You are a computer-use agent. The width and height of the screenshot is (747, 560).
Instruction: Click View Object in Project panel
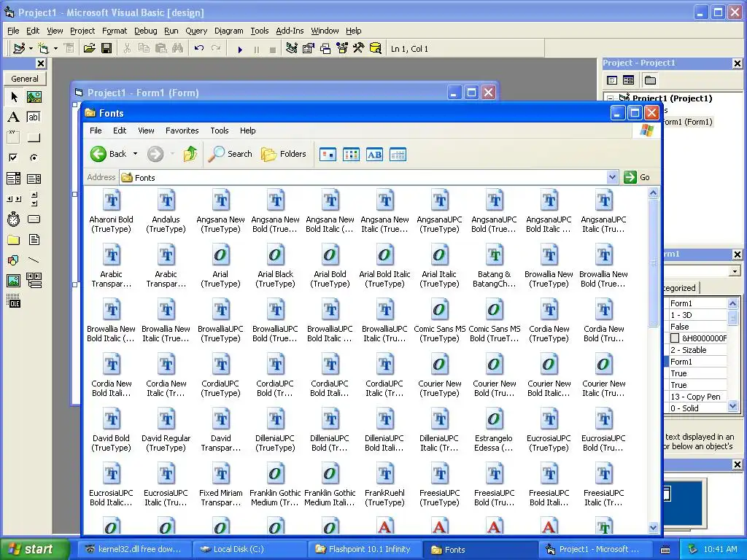[628, 80]
